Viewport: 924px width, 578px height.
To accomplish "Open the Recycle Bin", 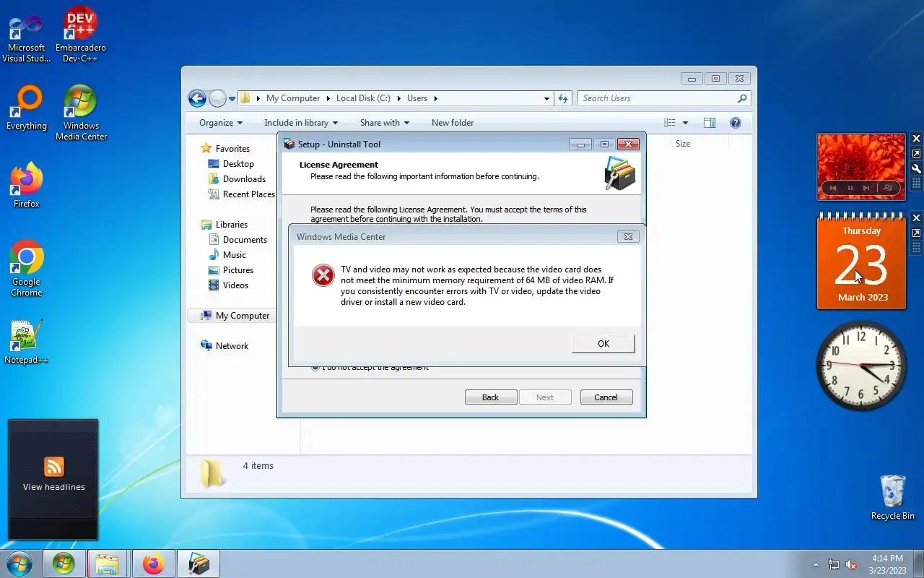I will (893, 498).
